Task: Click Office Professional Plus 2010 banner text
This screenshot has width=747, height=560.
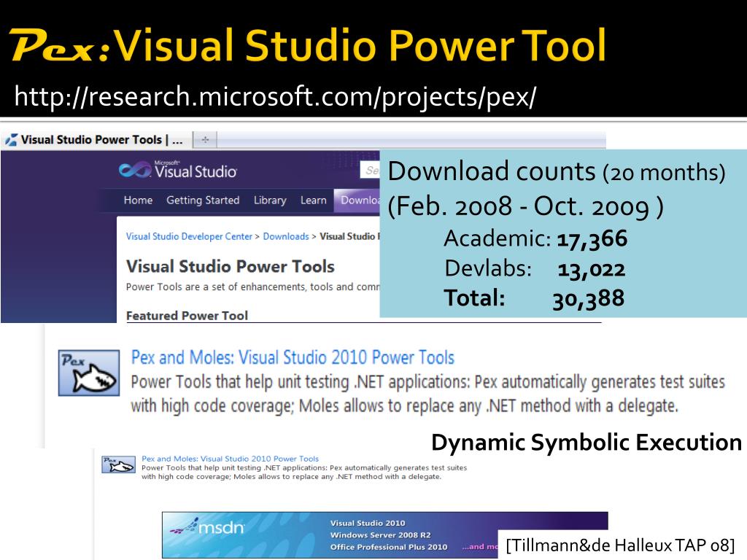Action: [x=389, y=547]
